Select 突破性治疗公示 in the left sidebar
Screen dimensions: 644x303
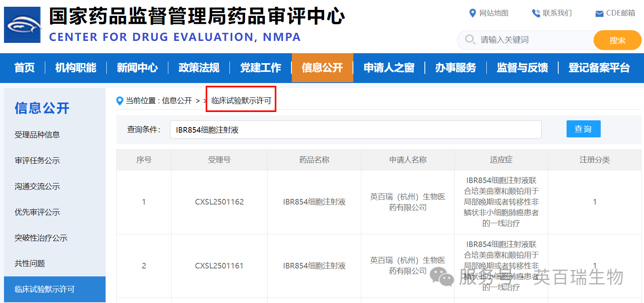click(x=41, y=238)
